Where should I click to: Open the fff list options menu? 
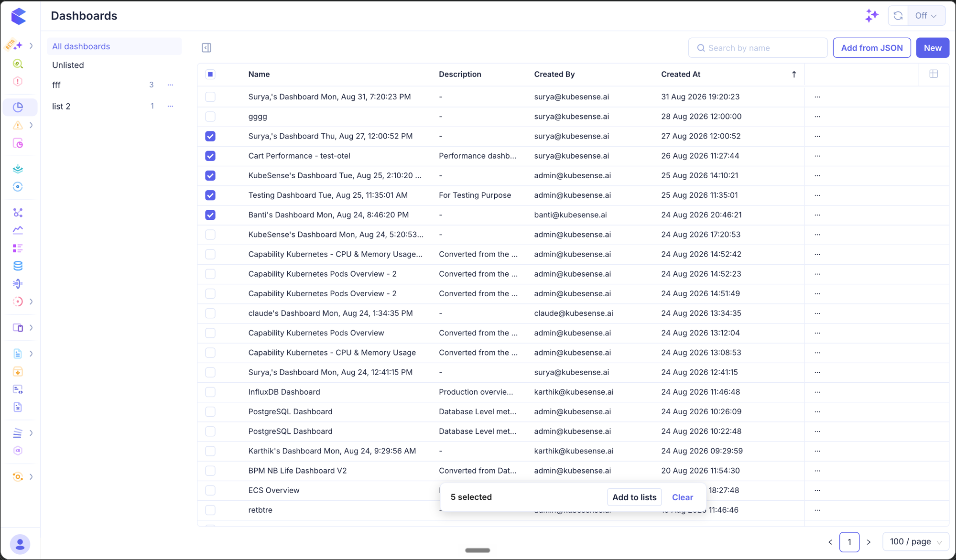170,85
